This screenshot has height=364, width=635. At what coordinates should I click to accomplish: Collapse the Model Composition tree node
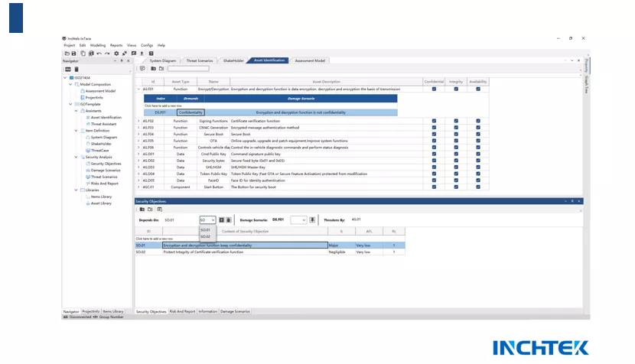tap(70, 85)
